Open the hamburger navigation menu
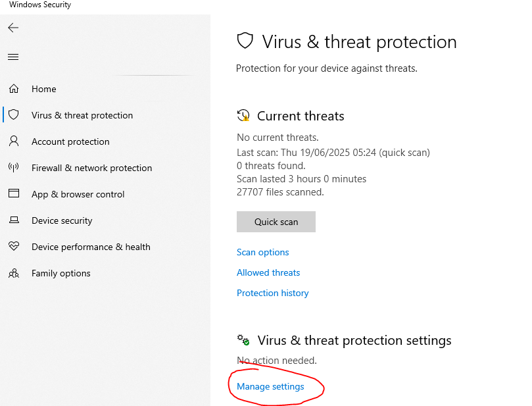The height and width of the screenshot is (406, 532). coord(13,57)
